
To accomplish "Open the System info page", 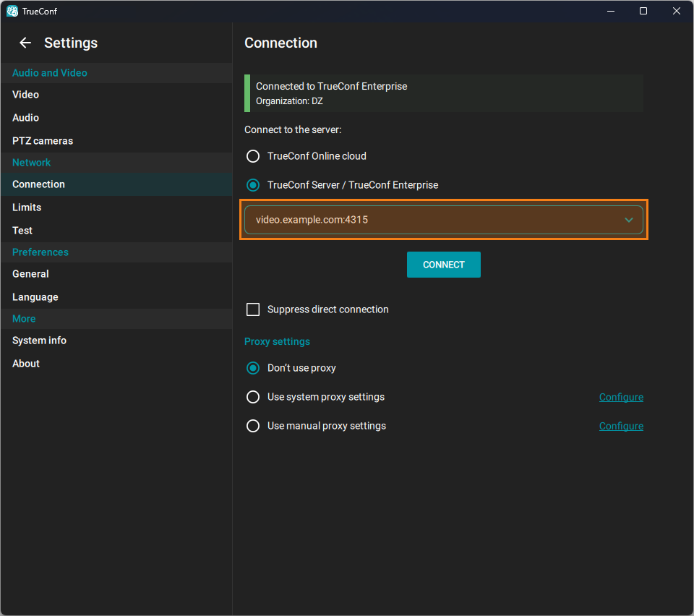I will pos(116,341).
